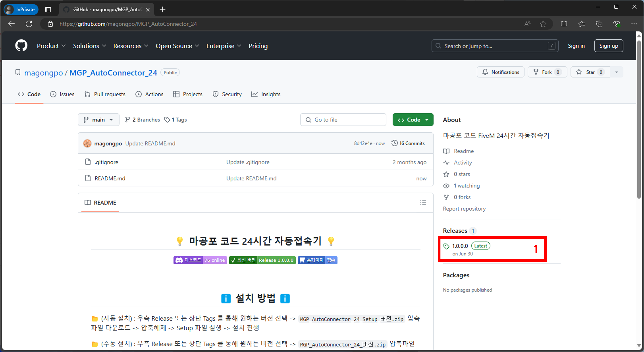Open the MGP_AutoConnector_24 repository link

[x=113, y=73]
